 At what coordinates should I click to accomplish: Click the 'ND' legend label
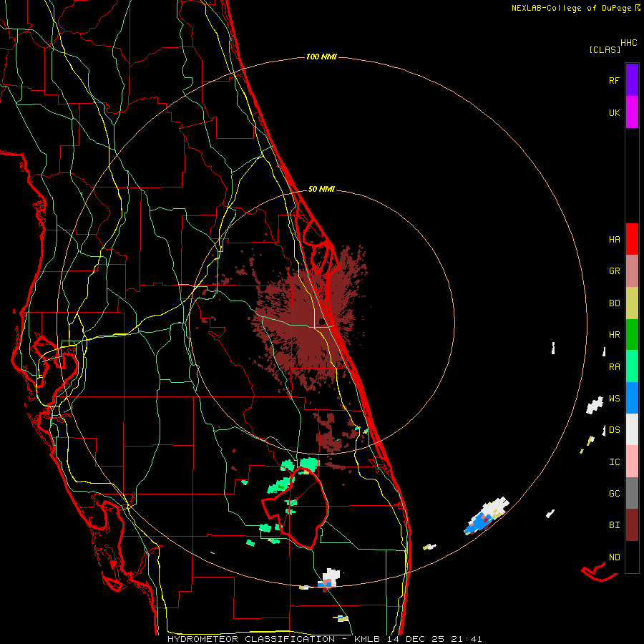point(614,557)
